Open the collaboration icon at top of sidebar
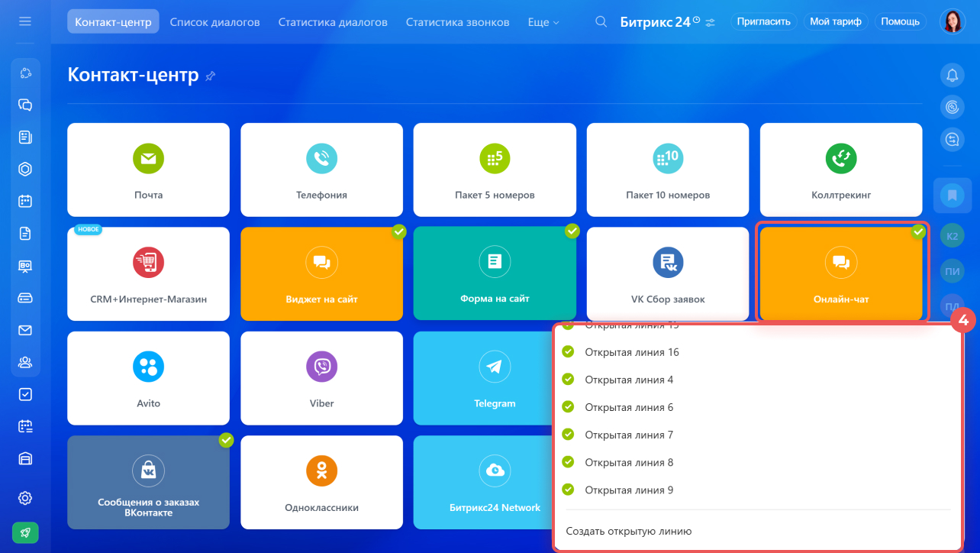Screen dimensions: 980x553 [x=25, y=73]
